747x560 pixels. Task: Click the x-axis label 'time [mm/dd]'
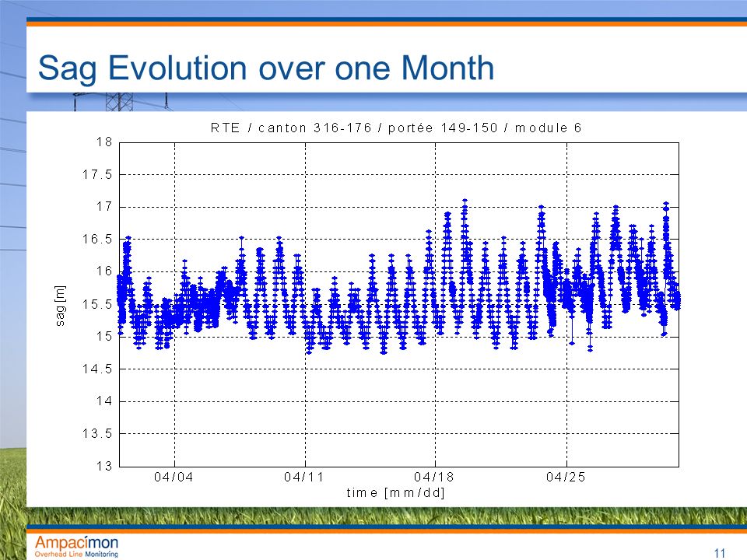pos(395,492)
